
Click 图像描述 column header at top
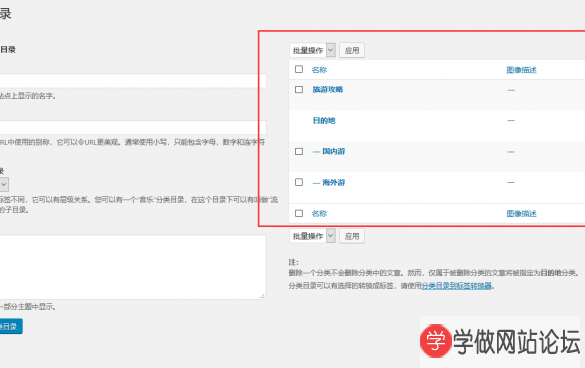(521, 70)
